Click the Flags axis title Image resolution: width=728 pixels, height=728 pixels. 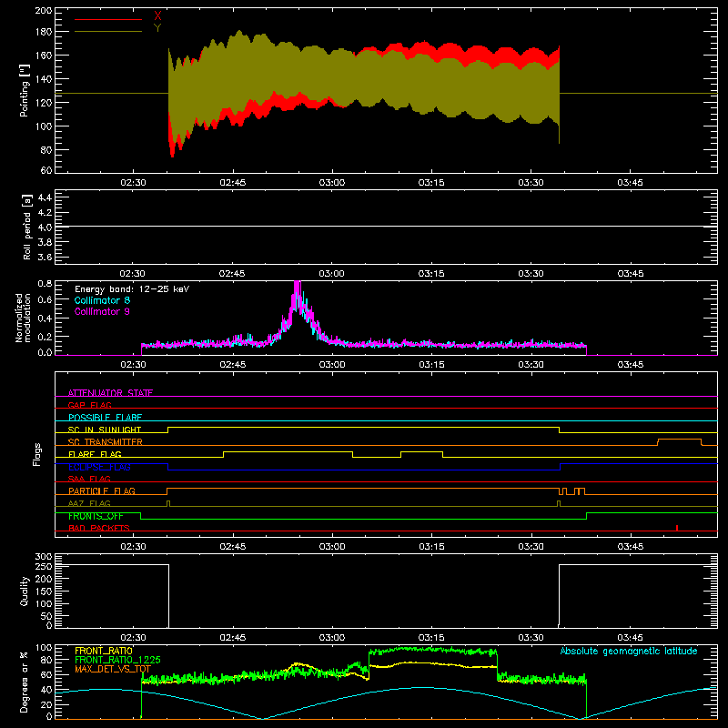tap(37, 454)
